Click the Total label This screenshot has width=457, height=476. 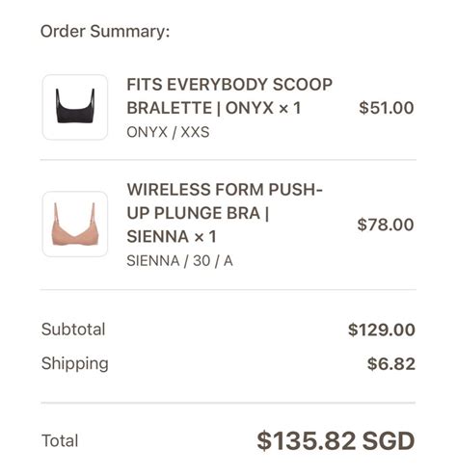pyautogui.click(x=60, y=440)
